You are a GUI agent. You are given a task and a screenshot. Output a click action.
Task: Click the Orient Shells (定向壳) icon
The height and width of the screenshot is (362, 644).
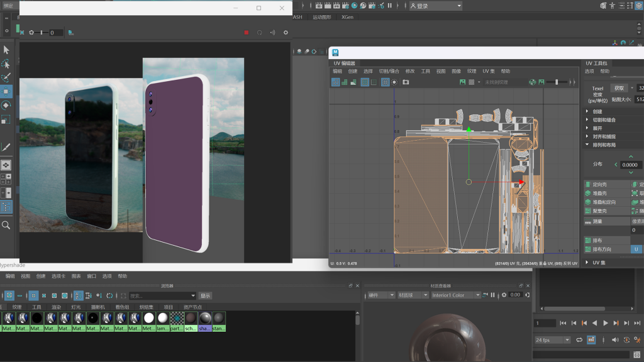(x=588, y=184)
